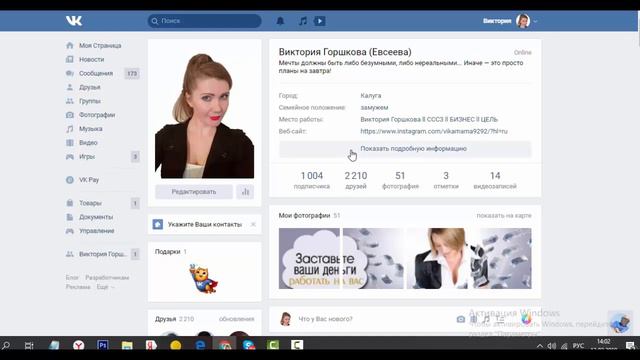Attach photo using camera icon in post box

(x=460, y=319)
